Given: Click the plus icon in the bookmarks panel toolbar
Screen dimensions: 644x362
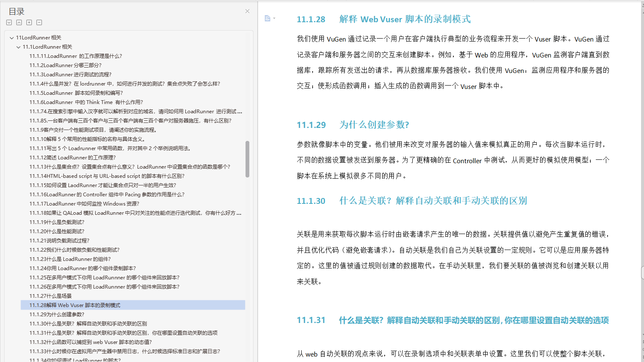Looking at the screenshot, I should click(x=29, y=22).
